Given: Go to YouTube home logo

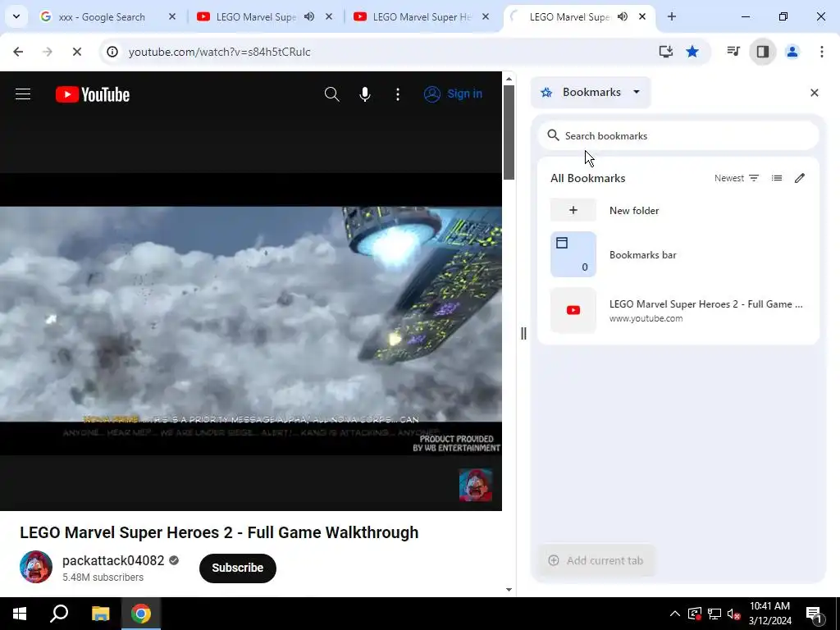Looking at the screenshot, I should 93,94.
